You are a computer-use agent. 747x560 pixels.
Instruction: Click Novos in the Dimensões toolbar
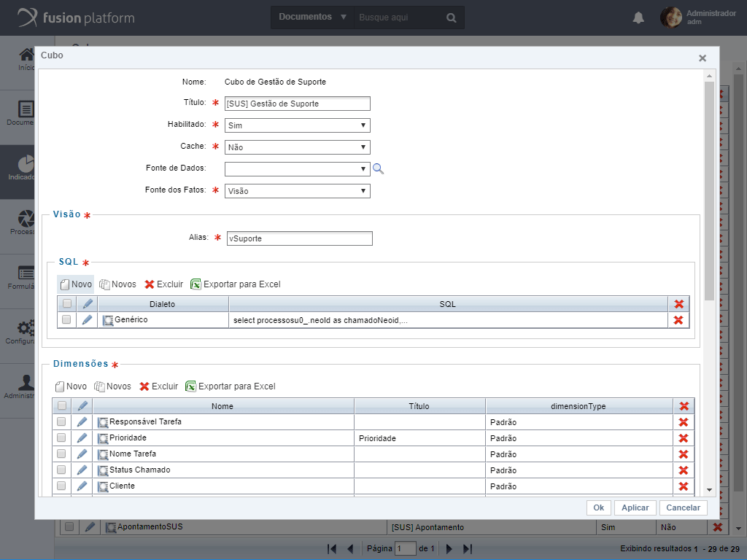112,386
